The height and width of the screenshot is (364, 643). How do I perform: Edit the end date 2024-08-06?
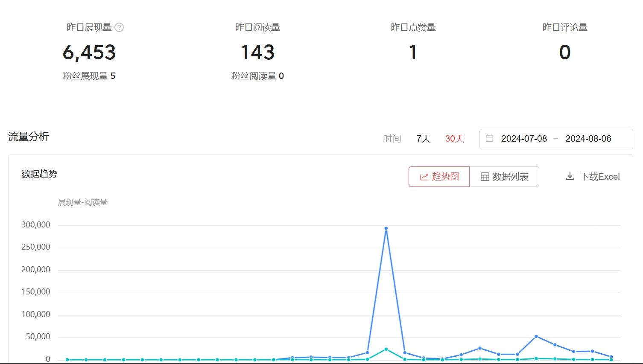(588, 139)
